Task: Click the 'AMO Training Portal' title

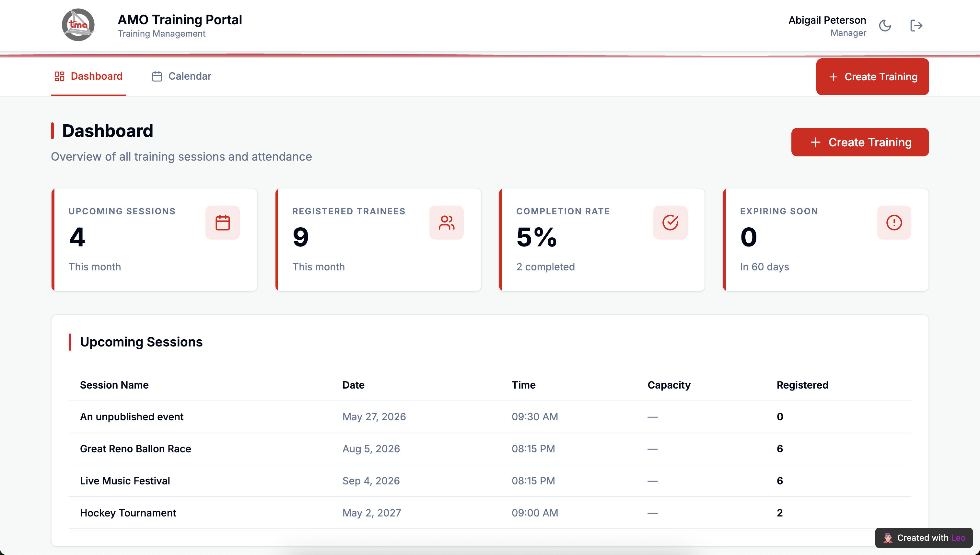Action: [180, 19]
